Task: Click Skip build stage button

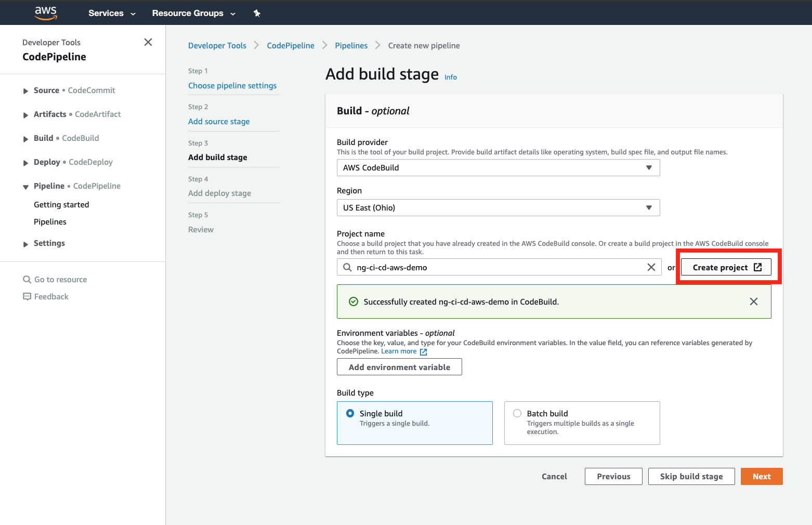Action: tap(691, 477)
